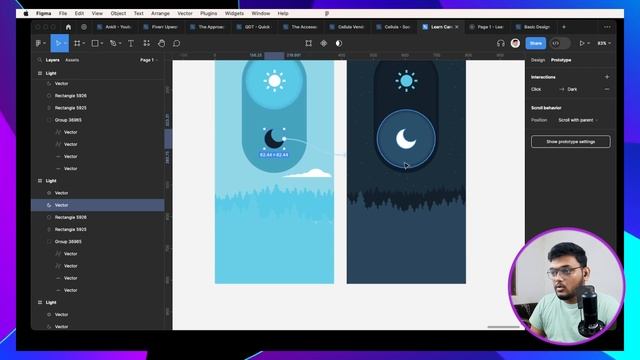Switch to the Fiverr Upwor file tab

click(x=161, y=27)
